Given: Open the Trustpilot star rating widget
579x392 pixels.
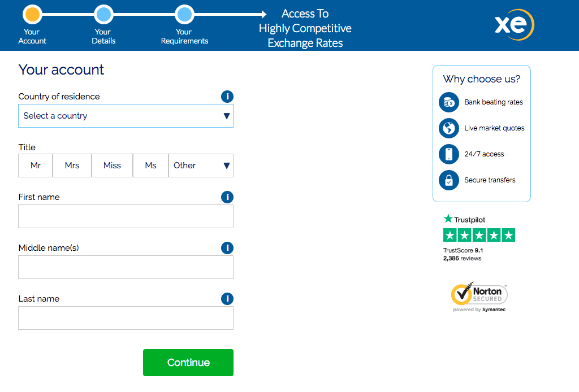Looking at the screenshot, I should point(479,235).
